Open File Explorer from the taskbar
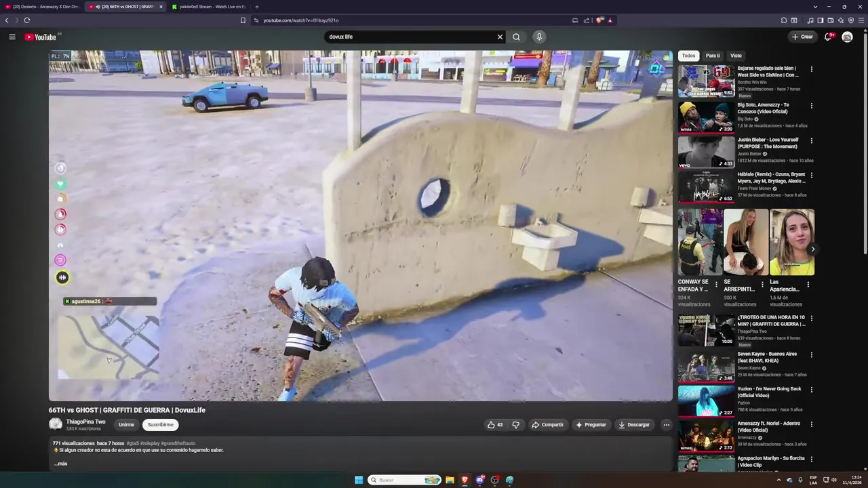 coord(449,480)
